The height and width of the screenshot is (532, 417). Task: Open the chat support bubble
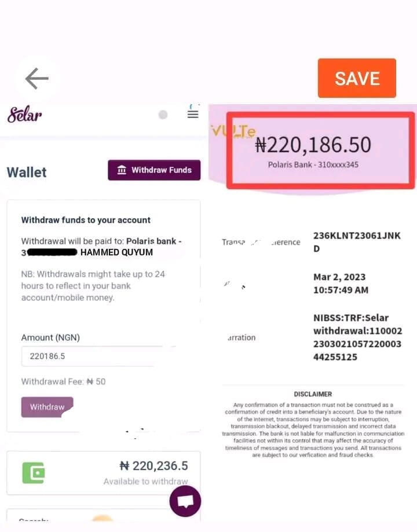(x=185, y=501)
